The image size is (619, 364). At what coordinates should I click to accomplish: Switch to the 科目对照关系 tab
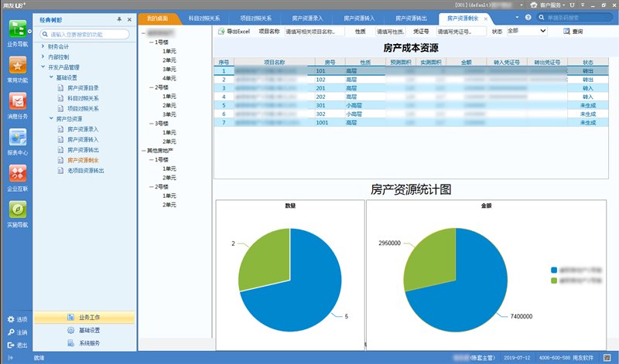click(203, 19)
